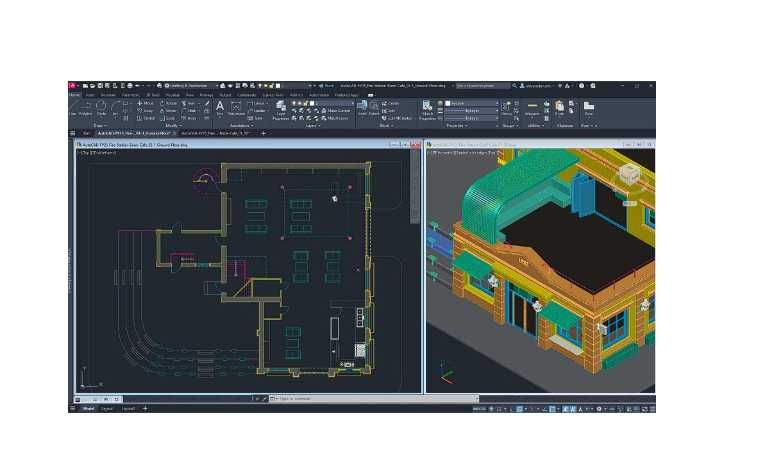Image resolution: width=762 pixels, height=472 pixels.
Task: Select the Arc drawing tool
Action: [x=115, y=109]
